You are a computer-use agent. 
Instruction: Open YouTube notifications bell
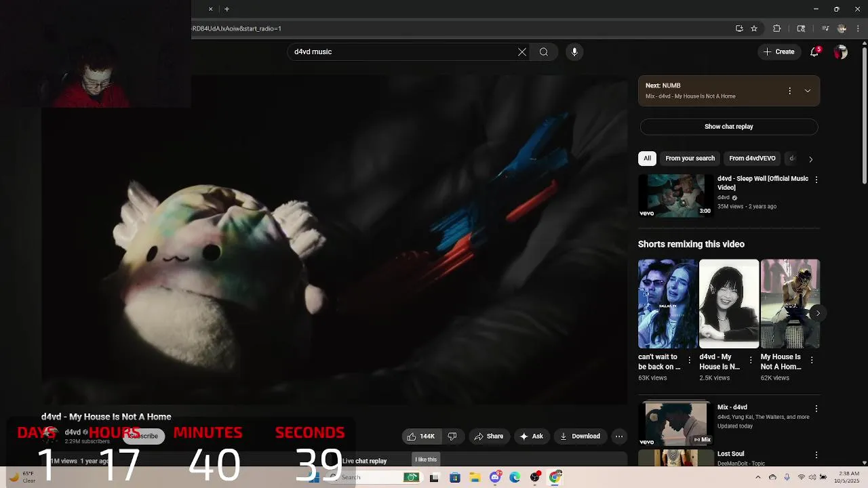tap(815, 52)
